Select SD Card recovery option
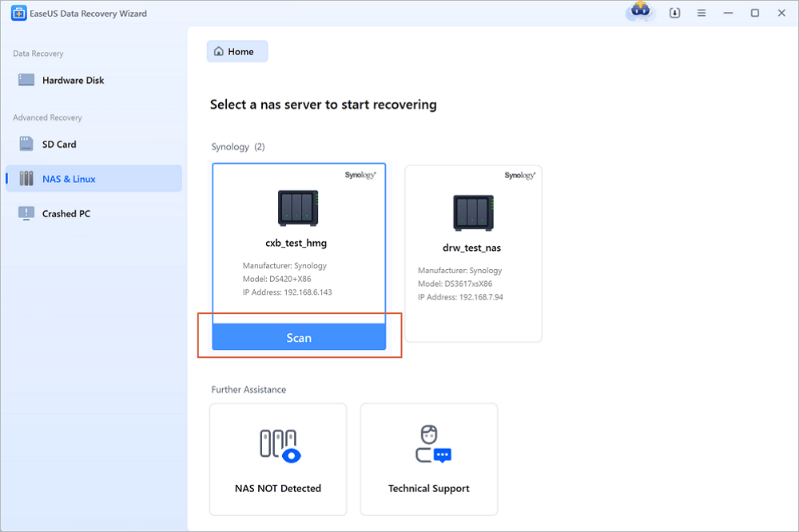The width and height of the screenshot is (799, 532). coord(93,145)
